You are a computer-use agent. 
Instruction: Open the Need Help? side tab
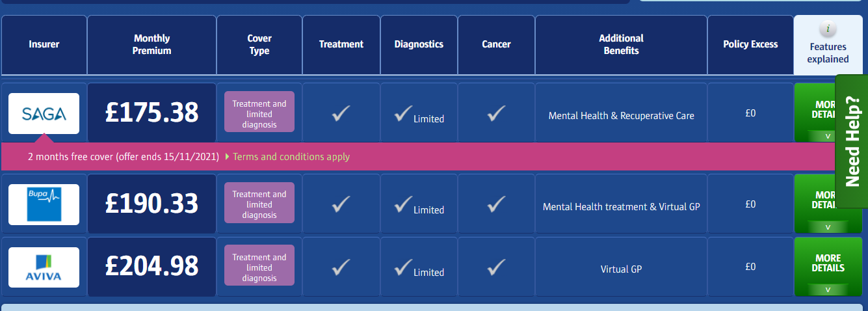pyautogui.click(x=851, y=141)
